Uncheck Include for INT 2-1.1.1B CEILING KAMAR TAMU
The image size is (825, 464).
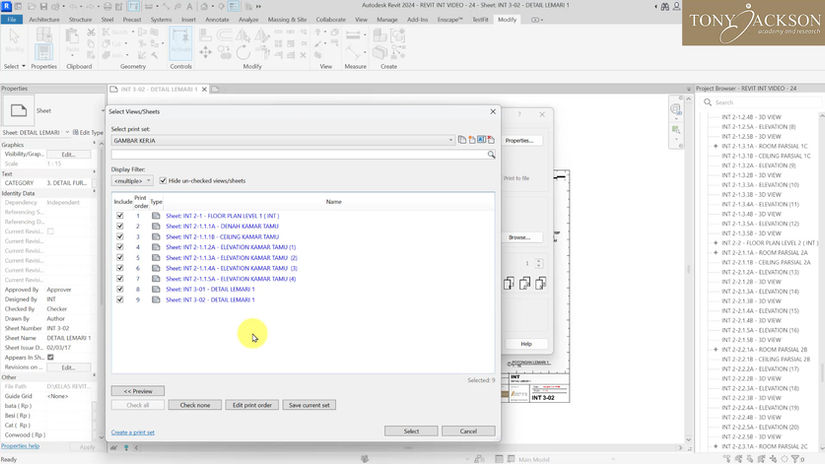click(120, 237)
